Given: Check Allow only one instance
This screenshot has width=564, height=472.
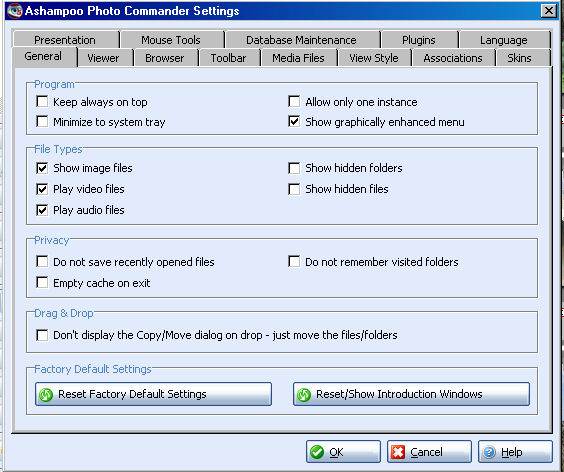Looking at the screenshot, I should pyautogui.click(x=294, y=101).
